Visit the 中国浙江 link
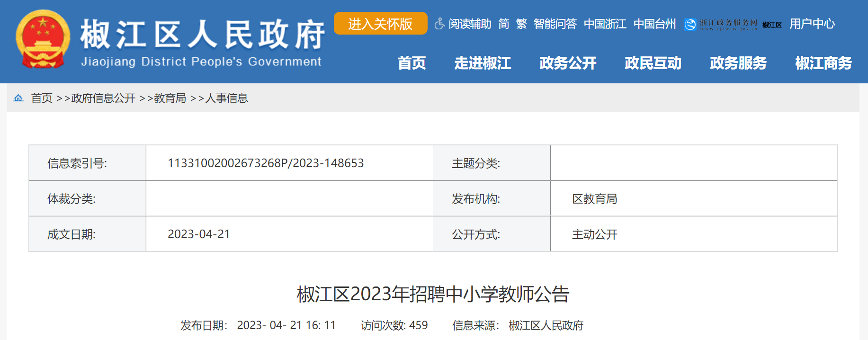 tap(605, 24)
